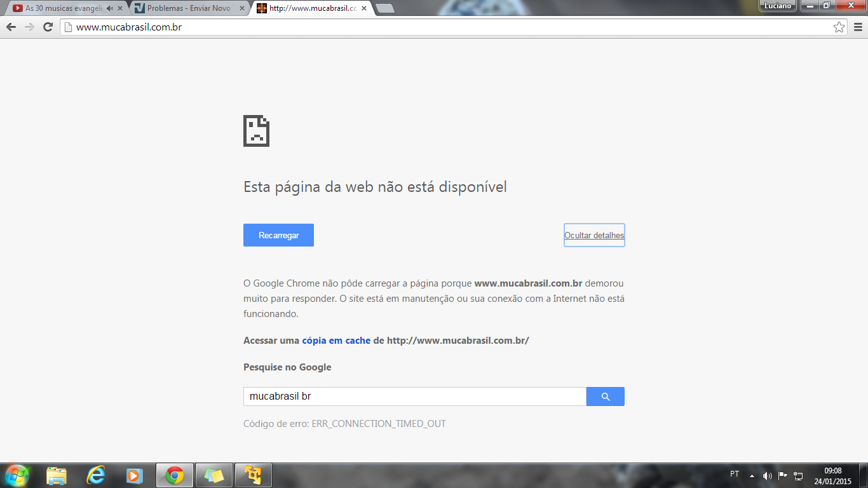
Task: Open the cópia em cache link
Action: pyautogui.click(x=336, y=341)
